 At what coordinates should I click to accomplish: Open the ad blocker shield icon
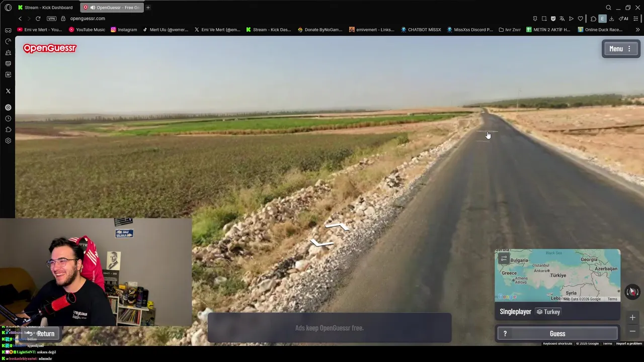click(553, 19)
